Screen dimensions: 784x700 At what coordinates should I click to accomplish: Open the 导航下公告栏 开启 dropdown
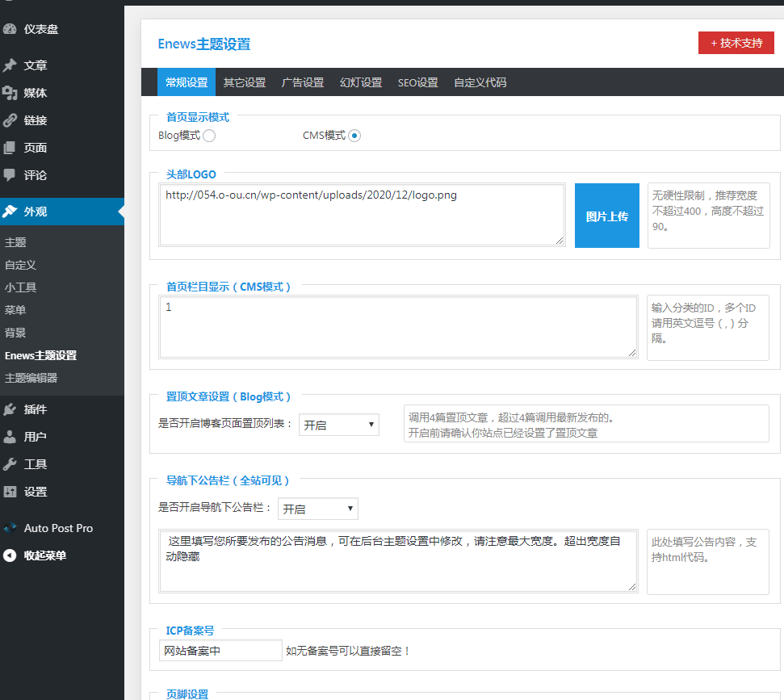[317, 509]
